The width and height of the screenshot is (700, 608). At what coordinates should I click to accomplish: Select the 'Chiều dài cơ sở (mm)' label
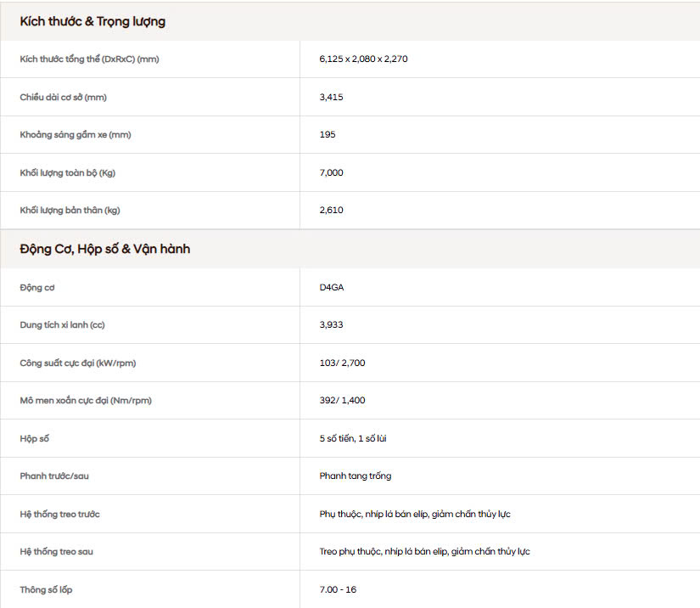pos(63,97)
